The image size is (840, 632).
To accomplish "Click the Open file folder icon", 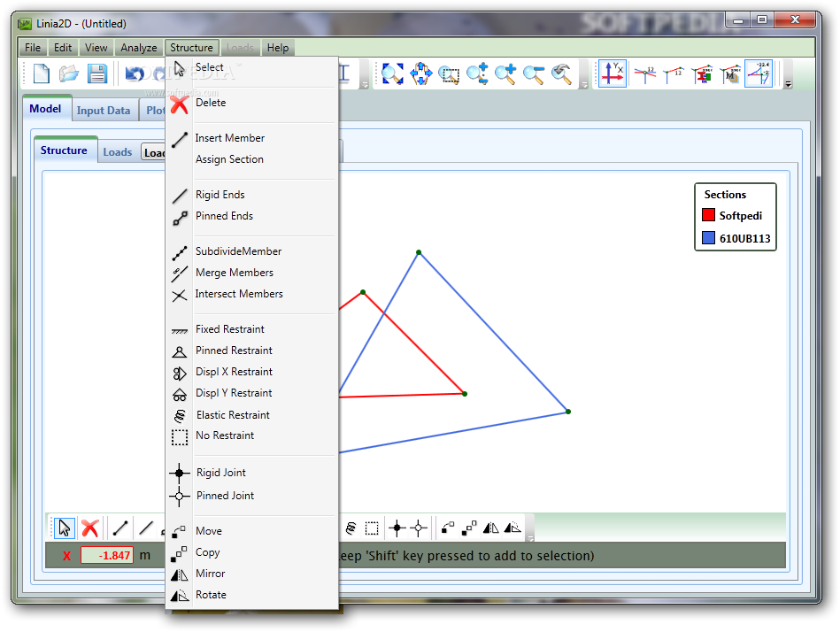I will [69, 73].
